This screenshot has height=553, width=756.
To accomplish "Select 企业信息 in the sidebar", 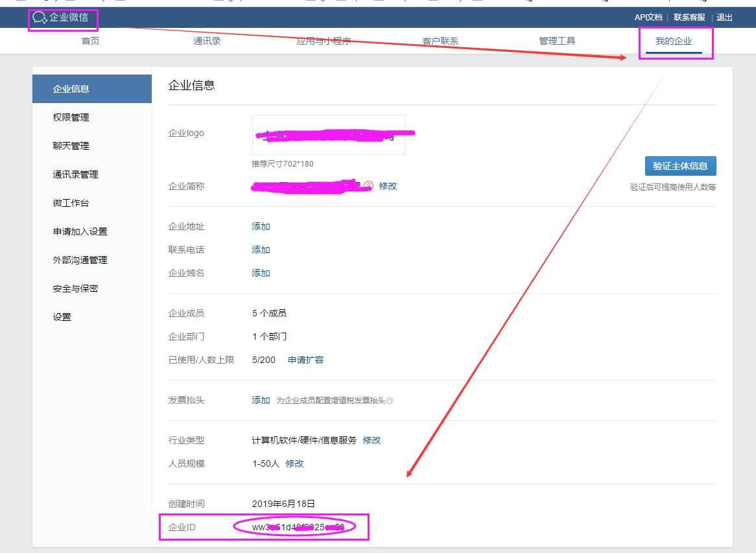I will (x=92, y=89).
